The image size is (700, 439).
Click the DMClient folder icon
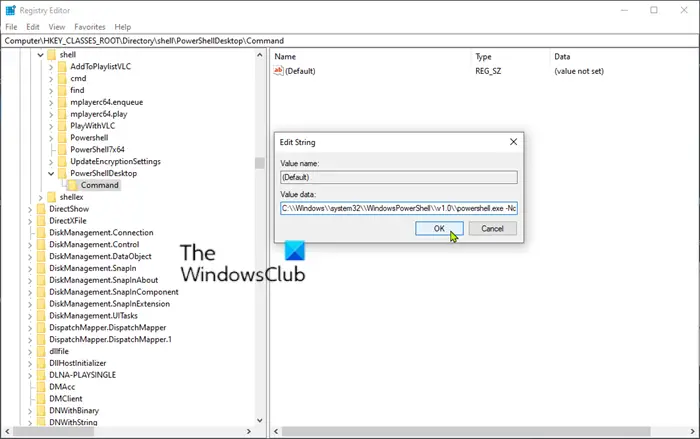[42, 399]
